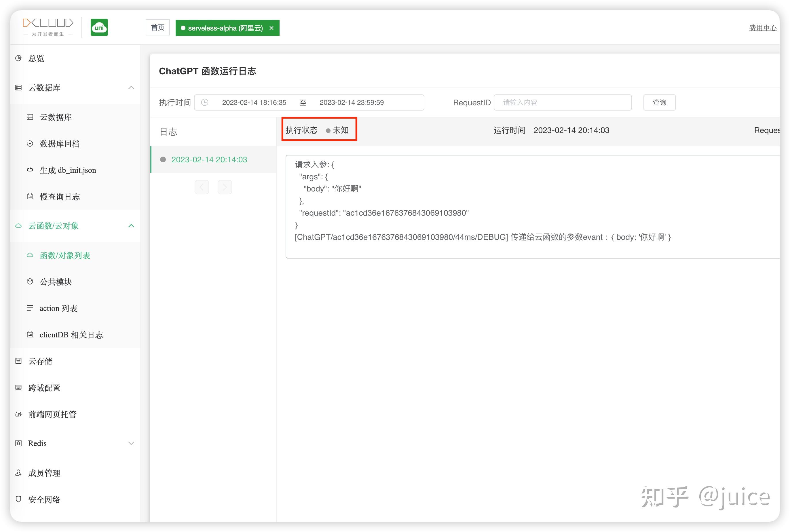
Task: Open 函数/对象列表 page
Action: tap(75, 255)
